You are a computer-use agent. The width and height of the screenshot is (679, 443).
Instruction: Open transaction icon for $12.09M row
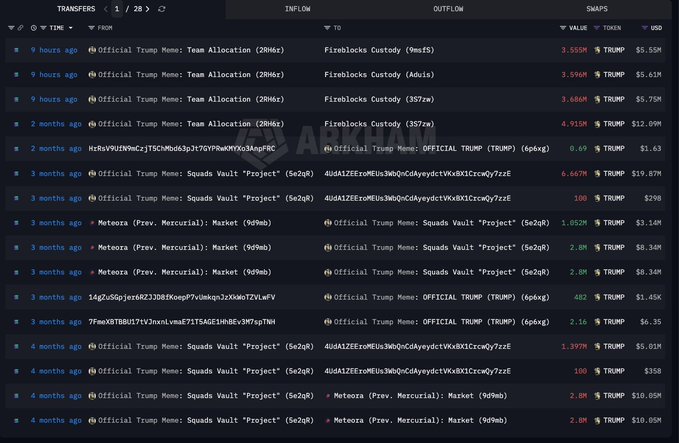(x=16, y=124)
